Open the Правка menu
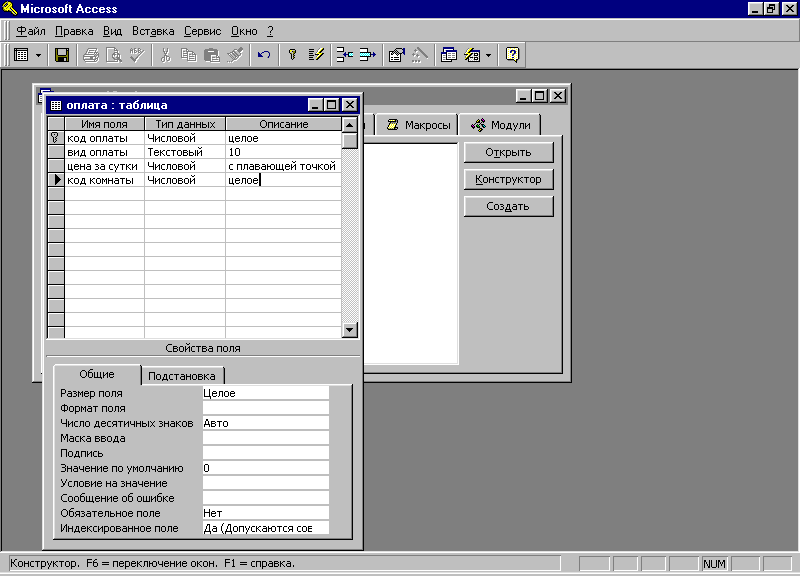 pyautogui.click(x=74, y=31)
